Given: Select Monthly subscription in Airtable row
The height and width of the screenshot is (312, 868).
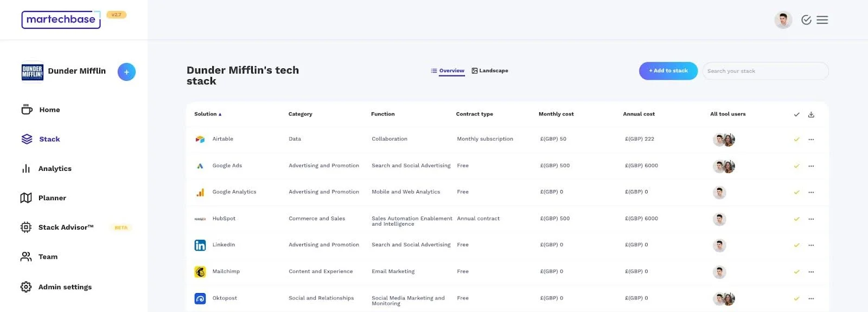Looking at the screenshot, I should click(484, 139).
